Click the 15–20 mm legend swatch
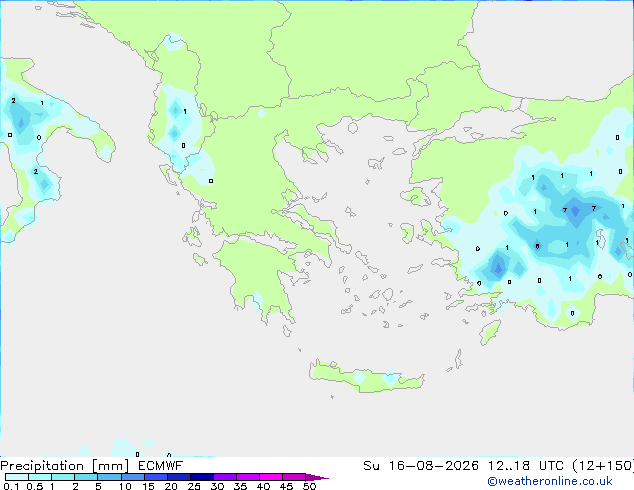Image resolution: width=634 pixels, height=490 pixels. pyautogui.click(x=156, y=477)
